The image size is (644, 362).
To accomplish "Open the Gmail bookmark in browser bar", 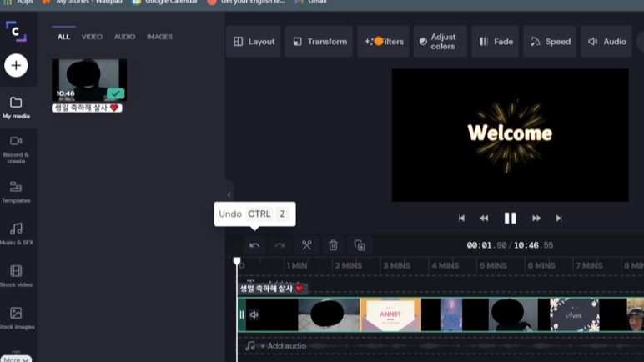I will coord(311,2).
